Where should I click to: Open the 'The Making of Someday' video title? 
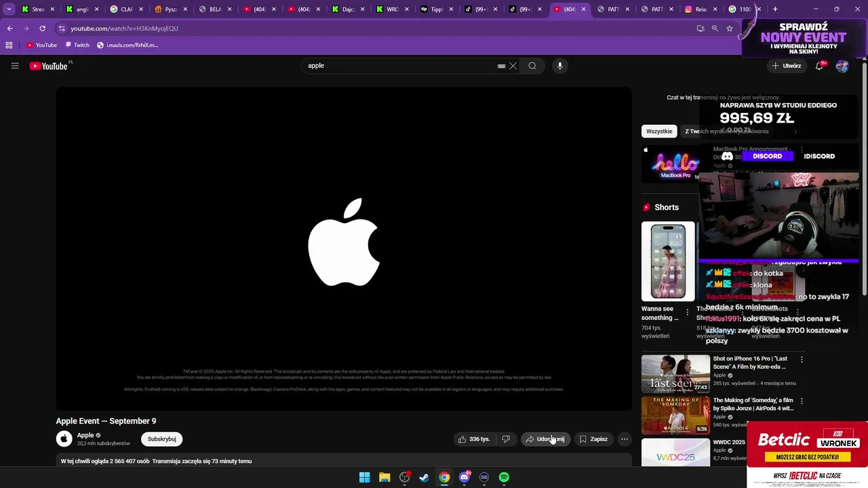(x=753, y=405)
